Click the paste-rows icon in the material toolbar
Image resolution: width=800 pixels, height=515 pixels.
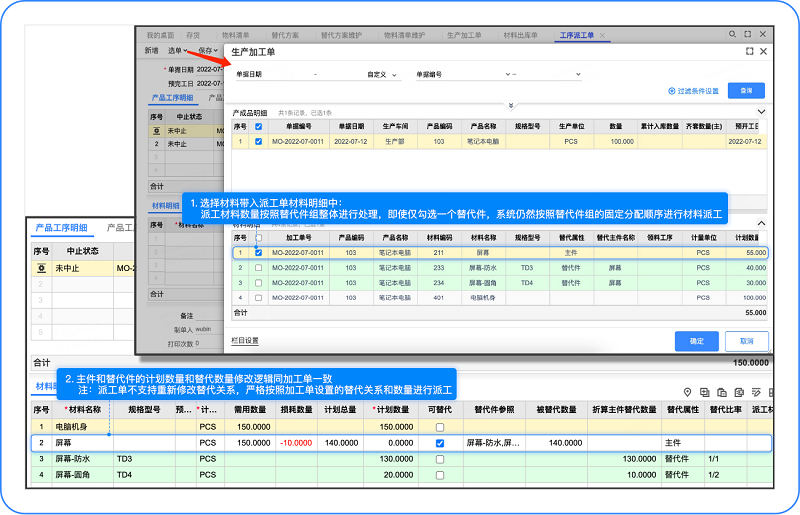click(x=722, y=392)
